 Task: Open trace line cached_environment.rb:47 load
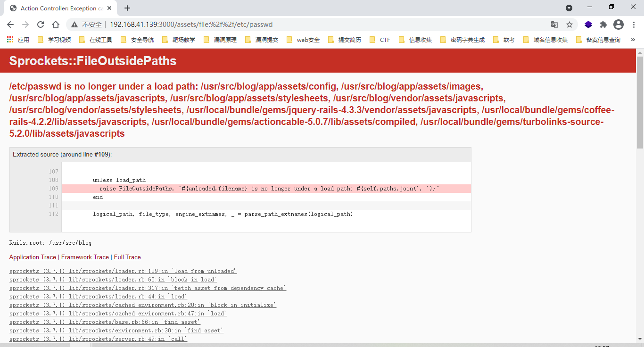tap(118, 314)
